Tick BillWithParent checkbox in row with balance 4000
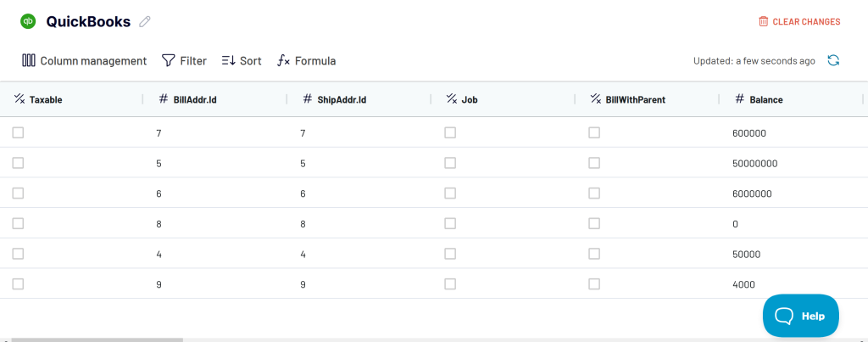 pos(594,283)
